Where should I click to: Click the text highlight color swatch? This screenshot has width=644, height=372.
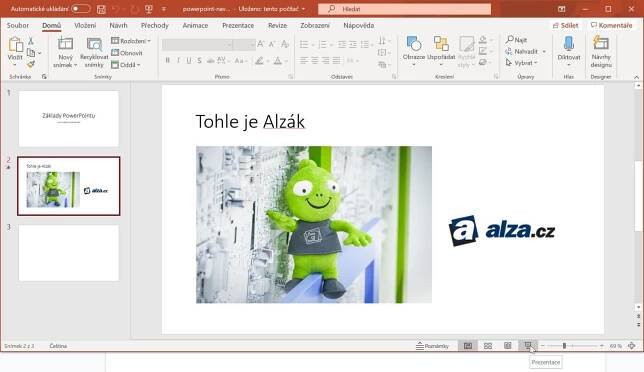pyautogui.click(x=259, y=61)
